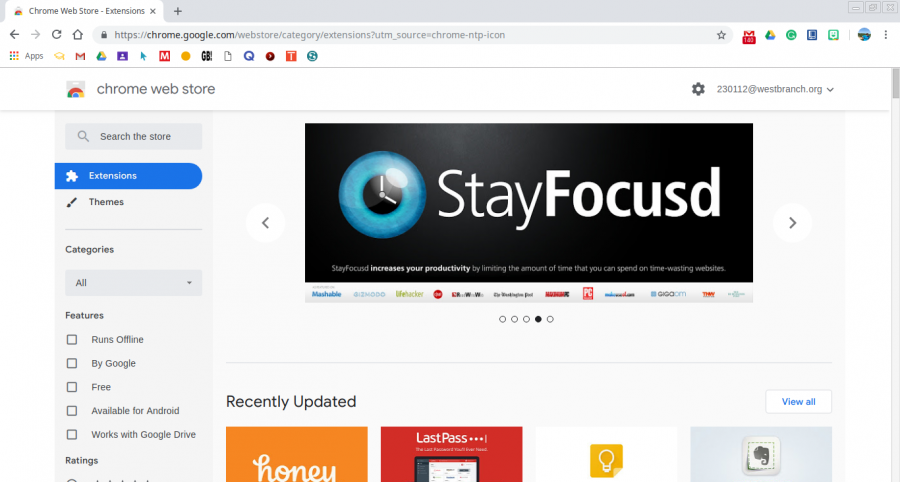Switch to Themes section
This screenshot has height=482, width=900.
(129, 202)
